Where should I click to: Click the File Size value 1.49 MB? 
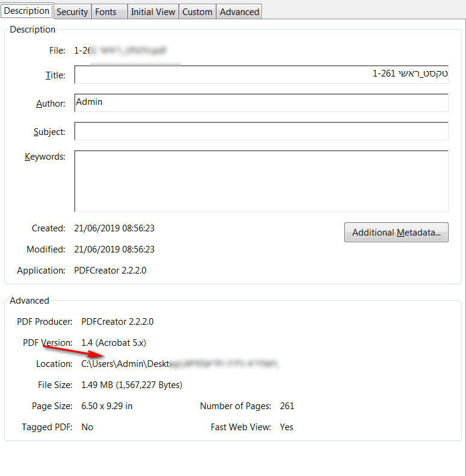(132, 385)
